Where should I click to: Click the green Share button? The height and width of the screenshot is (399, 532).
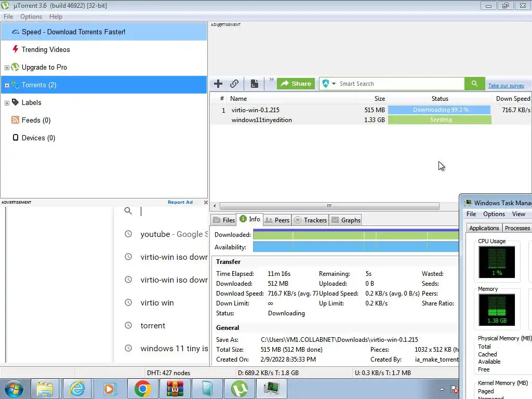pos(296,84)
